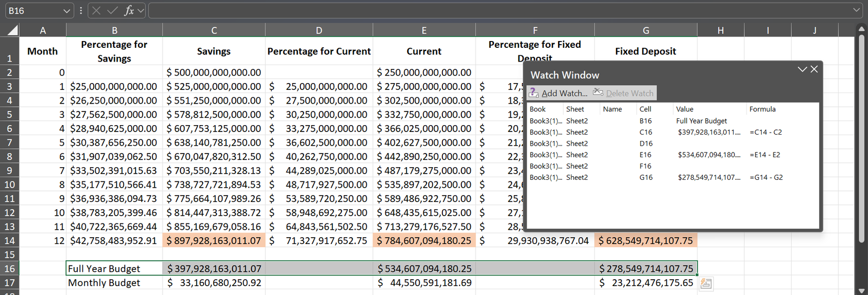Select the C16 watch entry row

tap(645, 132)
